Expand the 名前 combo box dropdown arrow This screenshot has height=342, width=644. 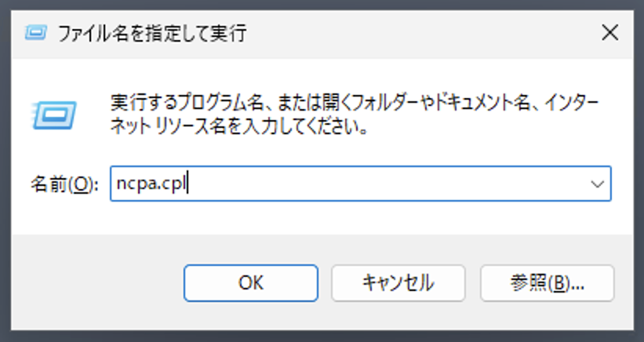click(597, 184)
